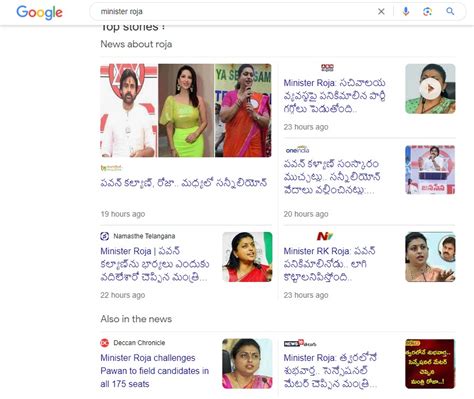Screen dimensions: 474x399
Task: Open the red News18 story thumbnail
Action: coord(430,363)
